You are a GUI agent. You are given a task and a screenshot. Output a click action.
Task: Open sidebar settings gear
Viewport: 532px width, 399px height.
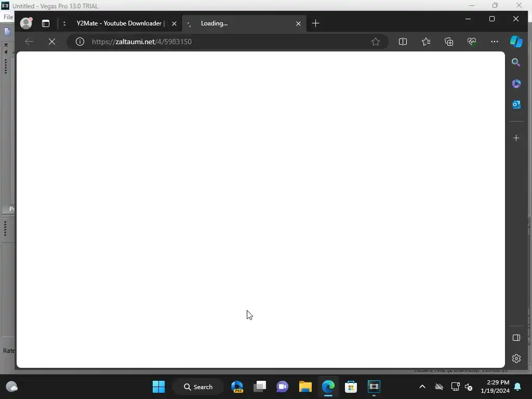tap(516, 358)
